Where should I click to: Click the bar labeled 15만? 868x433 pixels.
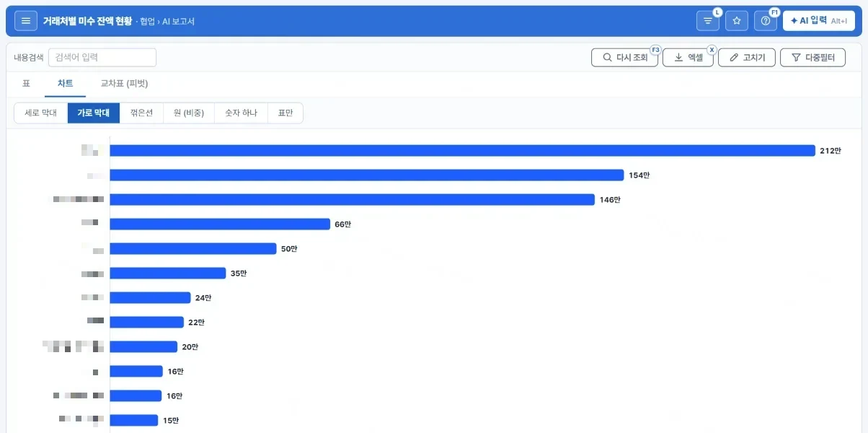[133, 421]
